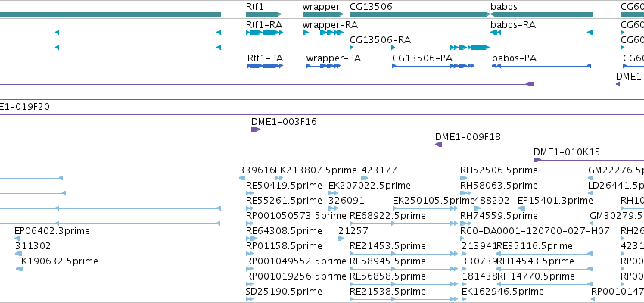This screenshot has width=644, height=303.
Task: Select EST EK162946.5prime
Action: pos(502,292)
